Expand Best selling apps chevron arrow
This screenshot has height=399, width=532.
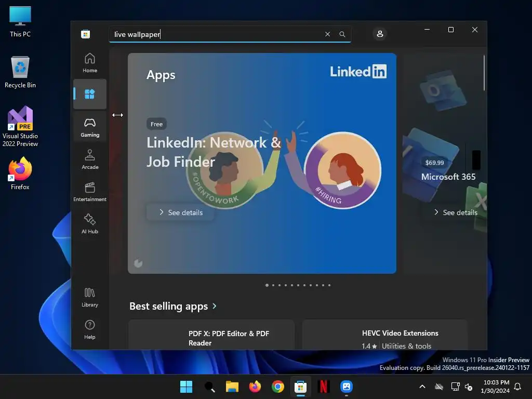pyautogui.click(x=215, y=306)
